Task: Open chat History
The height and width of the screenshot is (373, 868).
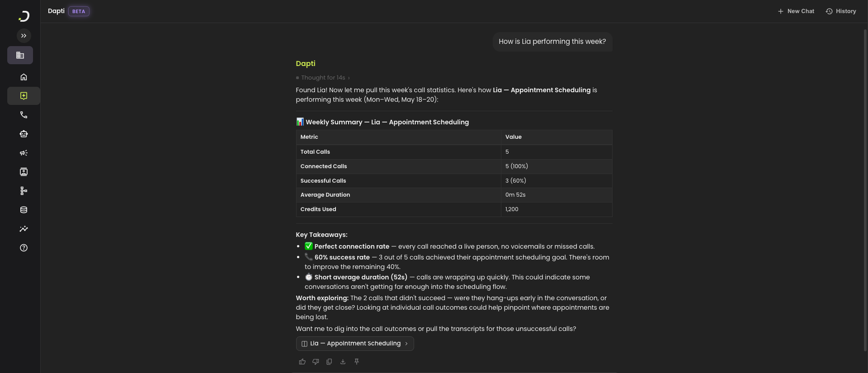Action: click(841, 11)
